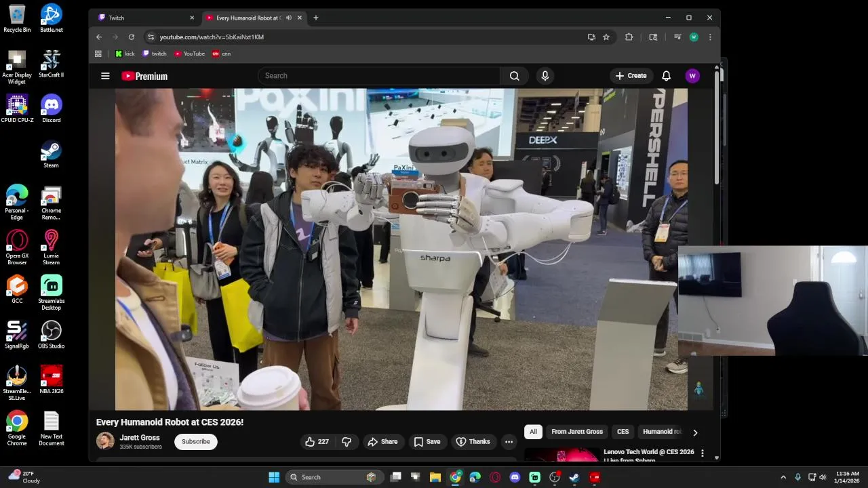The width and height of the screenshot is (868, 488).
Task: View site information icon in address bar
Action: tap(151, 37)
